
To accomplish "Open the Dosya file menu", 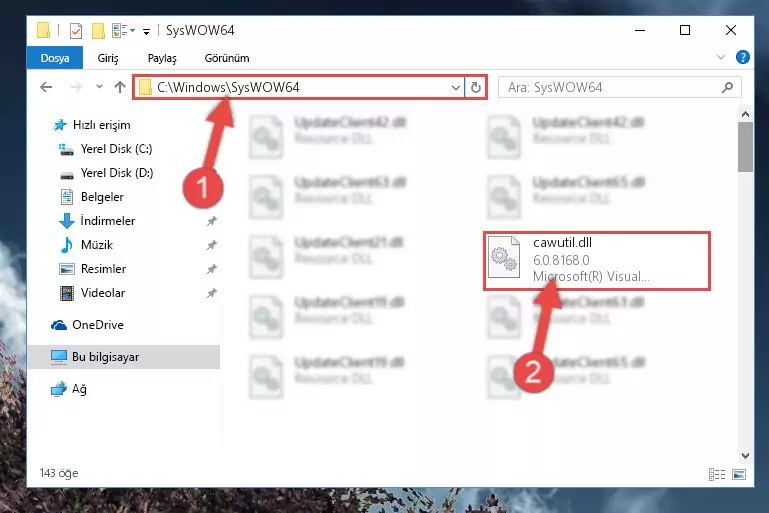I will pos(55,58).
